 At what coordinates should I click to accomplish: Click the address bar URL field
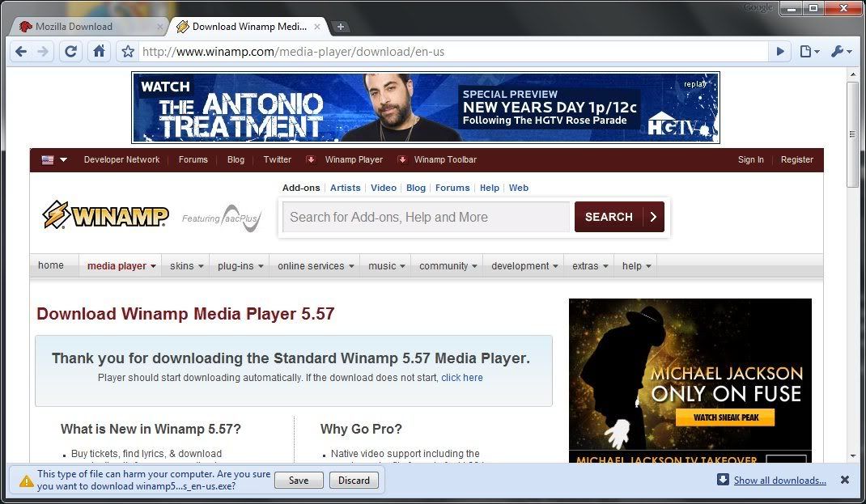453,52
